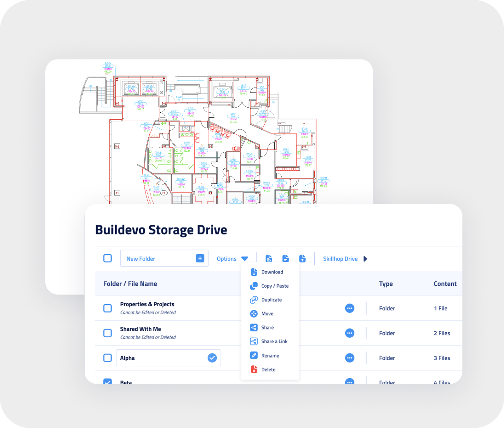Toggle the select-all checkbox in toolbar

[108, 258]
